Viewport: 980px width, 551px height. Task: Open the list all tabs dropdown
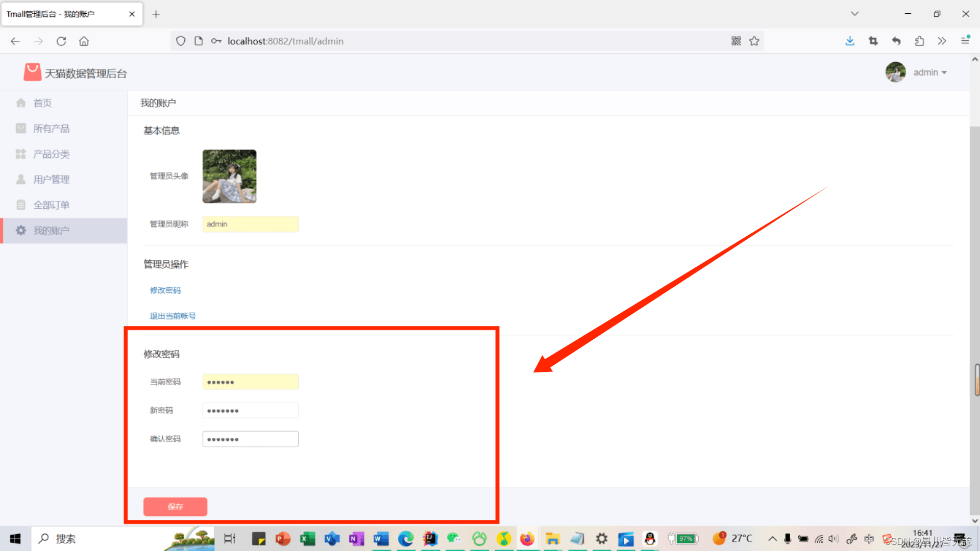point(855,14)
